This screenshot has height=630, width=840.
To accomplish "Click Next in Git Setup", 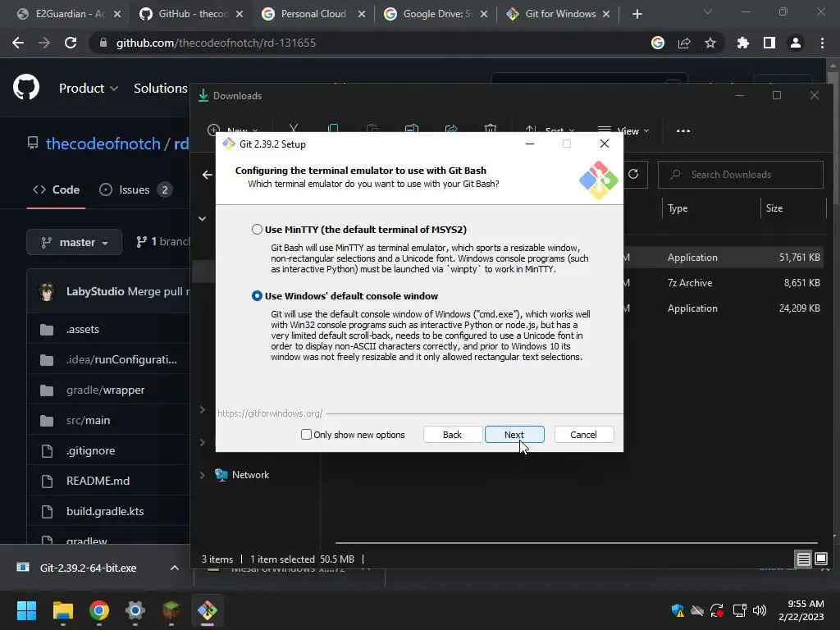I will [x=514, y=435].
